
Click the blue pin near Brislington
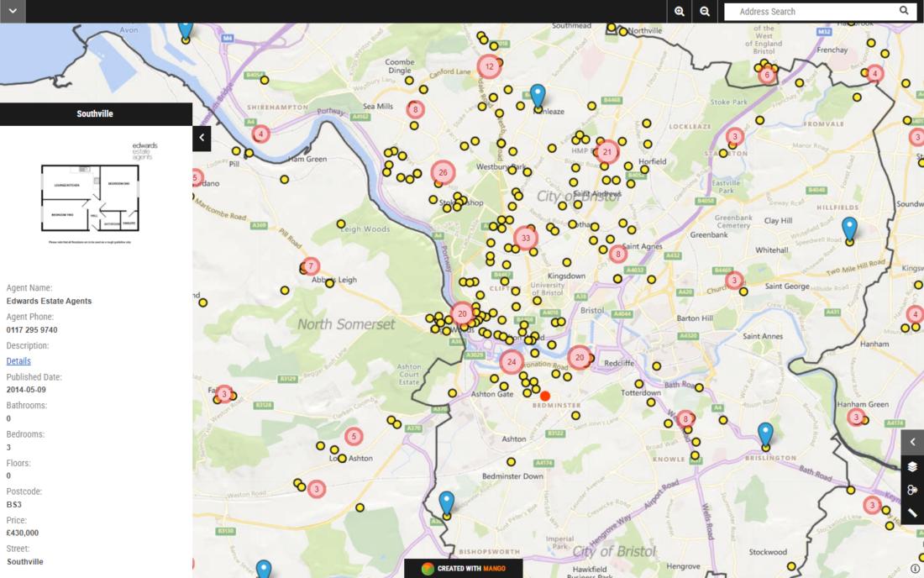pyautogui.click(x=764, y=433)
